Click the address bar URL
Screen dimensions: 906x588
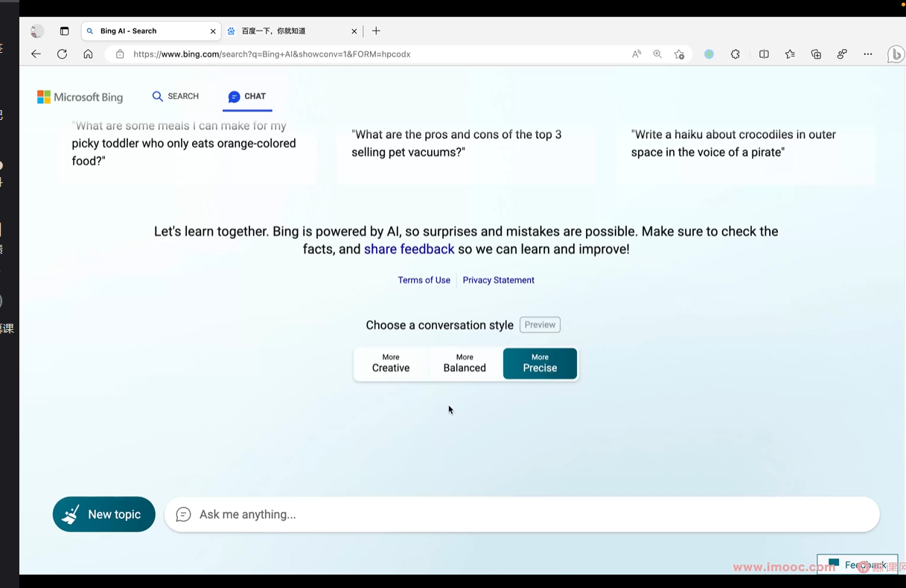pyautogui.click(x=272, y=54)
